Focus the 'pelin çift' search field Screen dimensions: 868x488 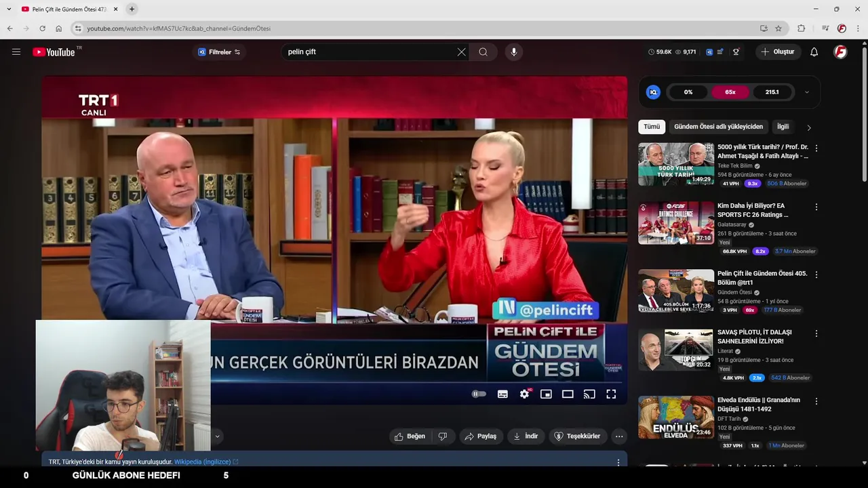370,52
